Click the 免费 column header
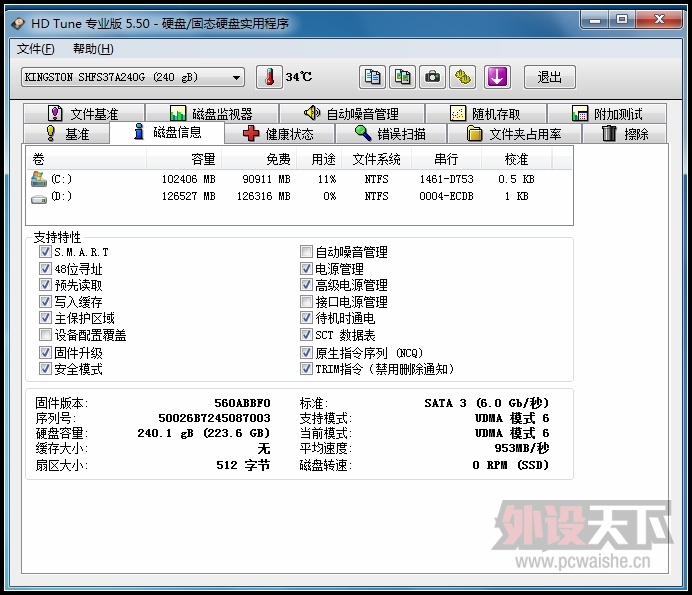Screen dimensions: 692x595 click(x=259, y=159)
